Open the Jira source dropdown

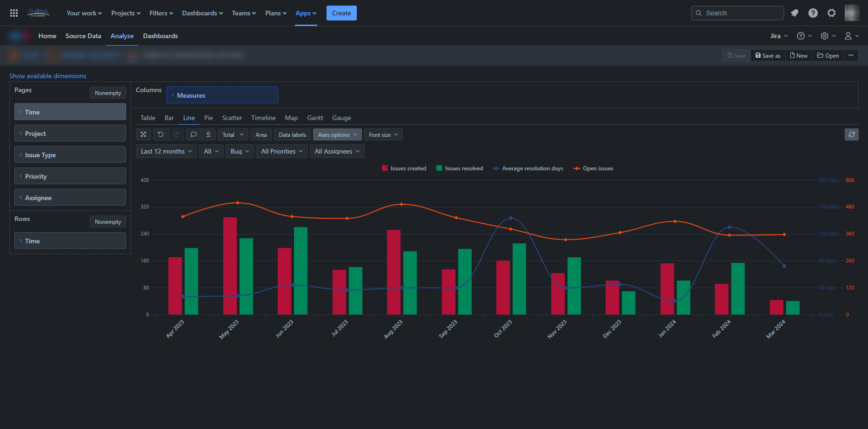pos(779,36)
